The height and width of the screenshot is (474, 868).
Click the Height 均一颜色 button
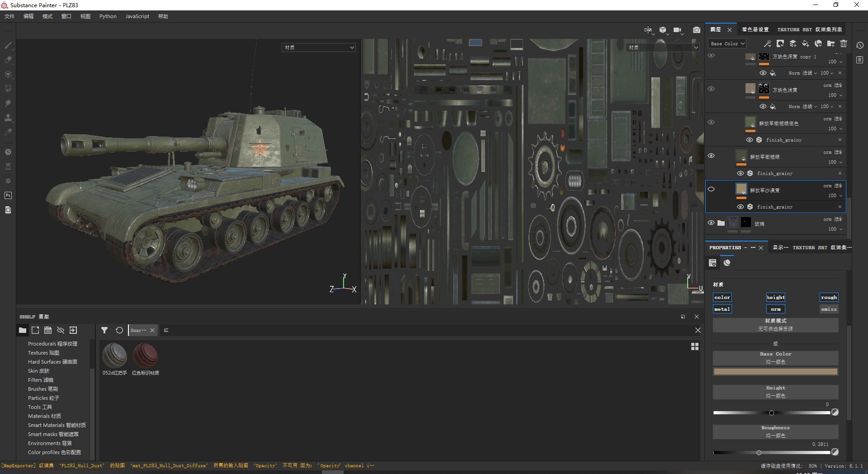point(775,392)
